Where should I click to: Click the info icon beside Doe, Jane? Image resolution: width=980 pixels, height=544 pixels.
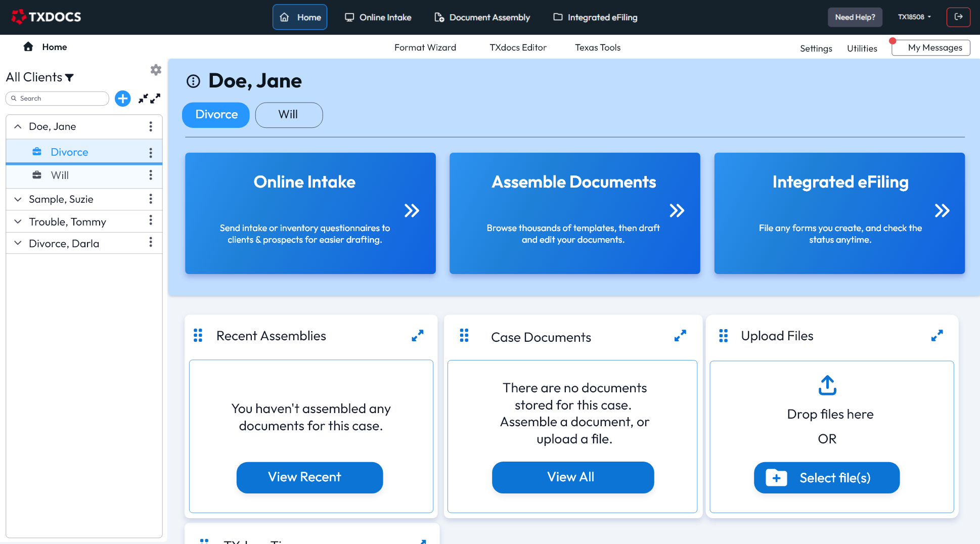[193, 81]
